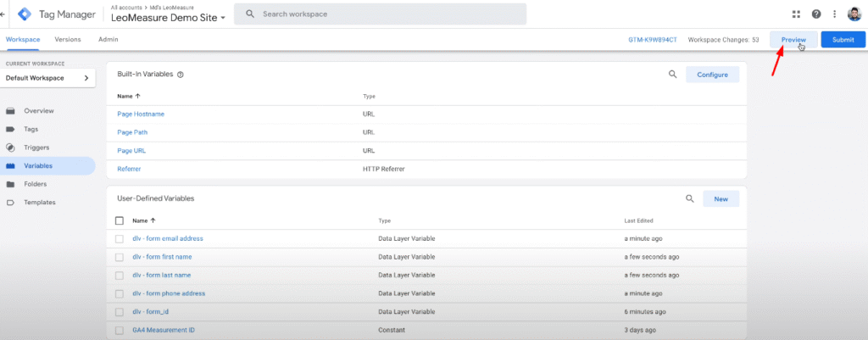Click the Tag Manager logo icon

click(x=25, y=14)
